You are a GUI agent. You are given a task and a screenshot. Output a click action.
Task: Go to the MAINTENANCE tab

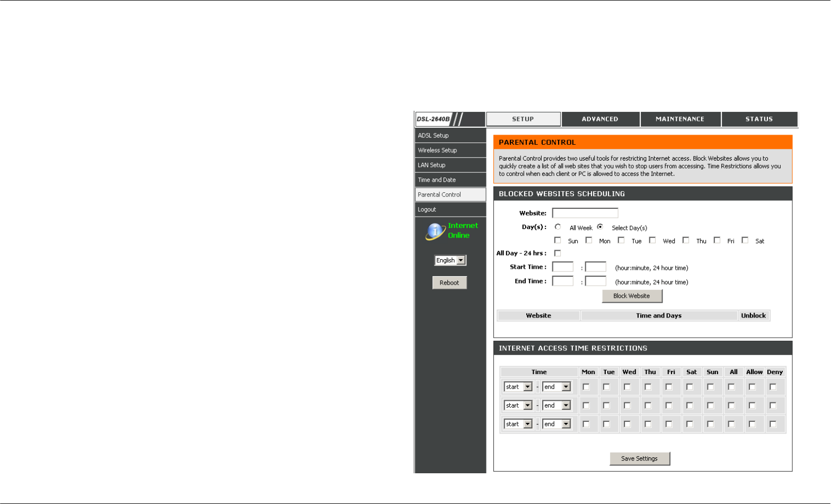pos(680,119)
